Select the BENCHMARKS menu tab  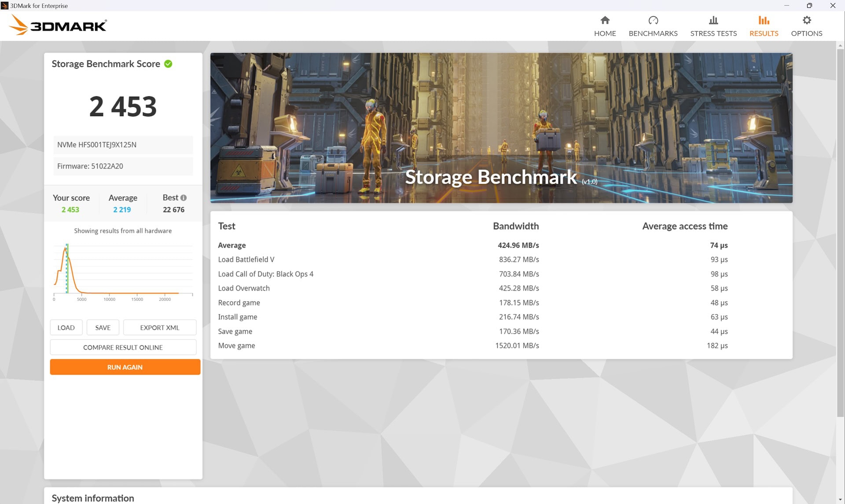(x=653, y=25)
